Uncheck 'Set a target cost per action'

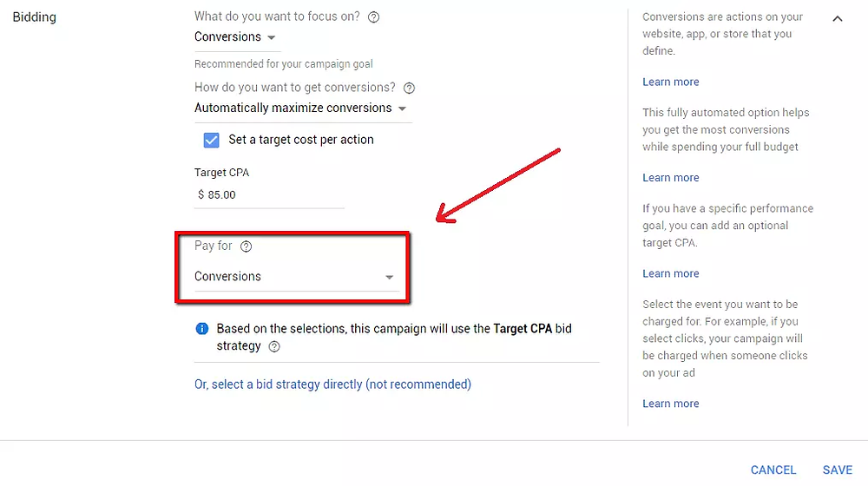(x=212, y=140)
